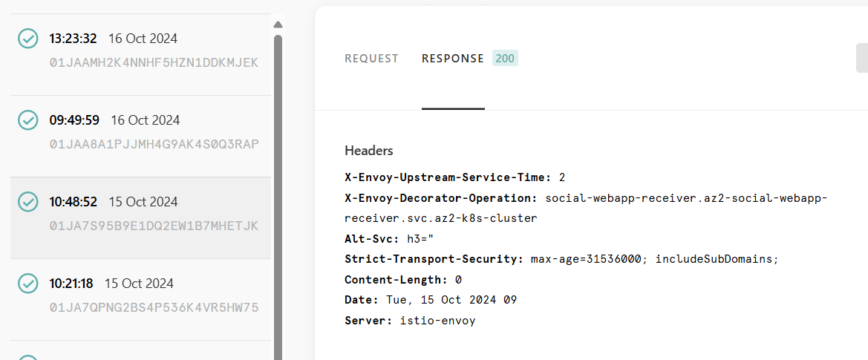
Task: Switch to the REQUEST tab
Action: (x=371, y=59)
